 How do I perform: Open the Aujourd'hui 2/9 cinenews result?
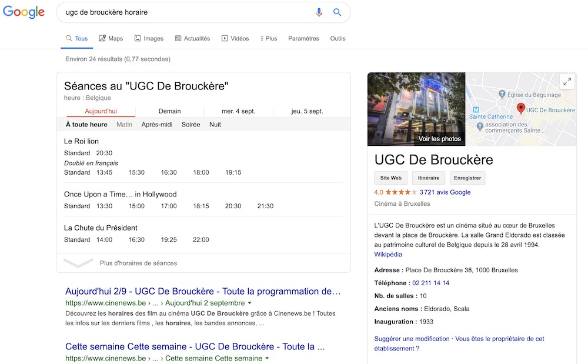coord(203,291)
